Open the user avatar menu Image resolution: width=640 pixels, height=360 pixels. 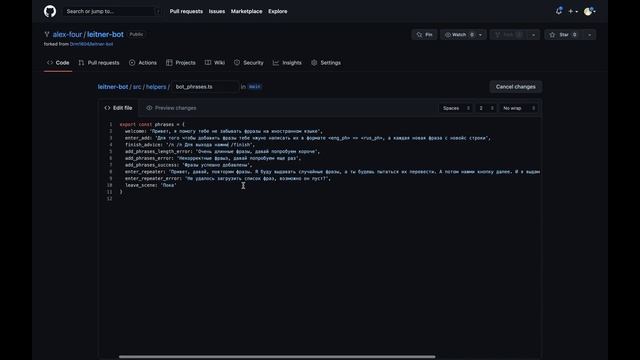pyautogui.click(x=590, y=11)
